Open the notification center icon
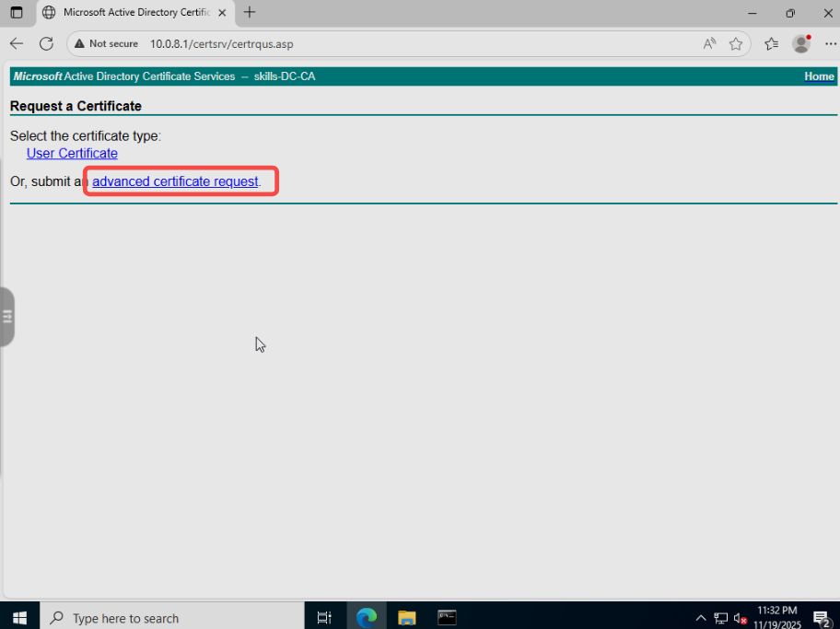Viewport: 840px width, 629px height. click(x=822, y=618)
